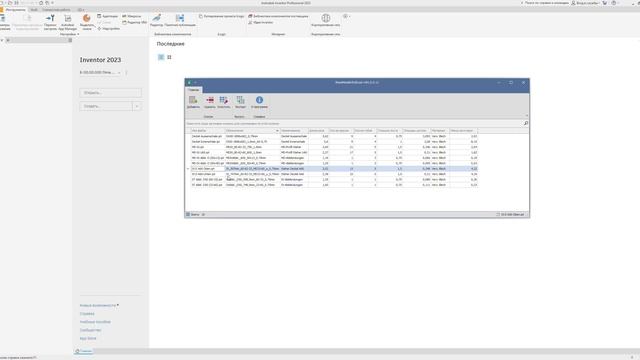Open the Сообщество link

[90, 330]
